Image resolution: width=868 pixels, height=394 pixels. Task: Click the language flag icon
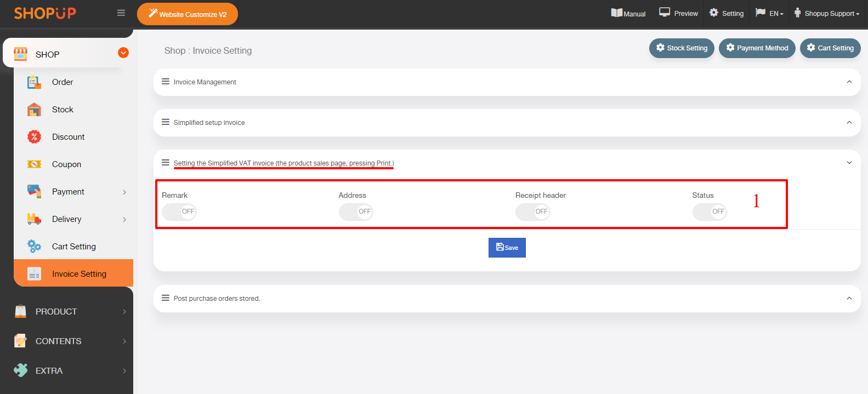[x=761, y=12]
